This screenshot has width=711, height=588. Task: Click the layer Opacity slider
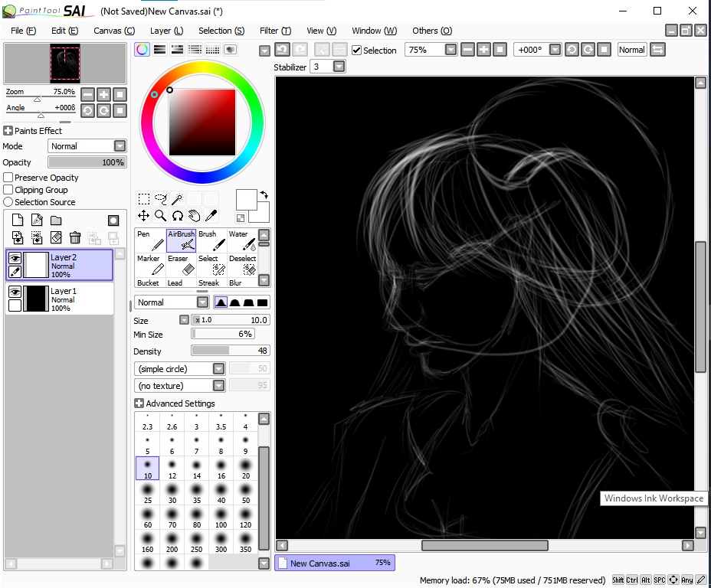pyautogui.click(x=87, y=162)
